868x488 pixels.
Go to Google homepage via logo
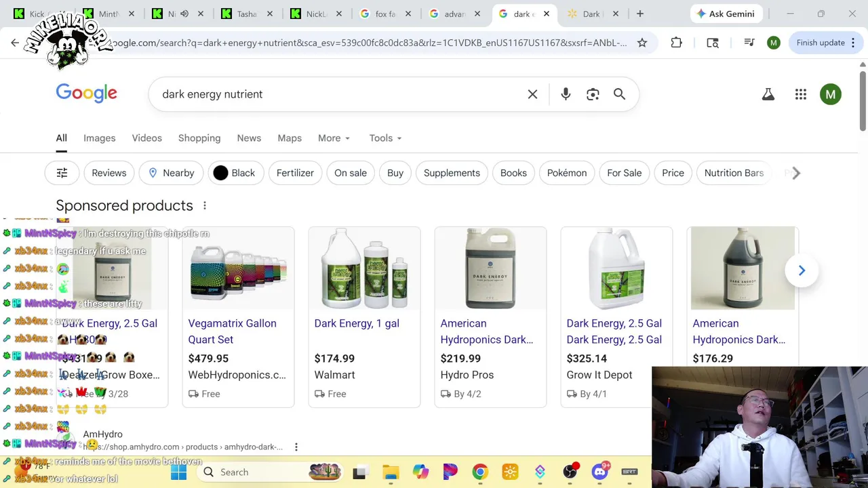(x=86, y=94)
